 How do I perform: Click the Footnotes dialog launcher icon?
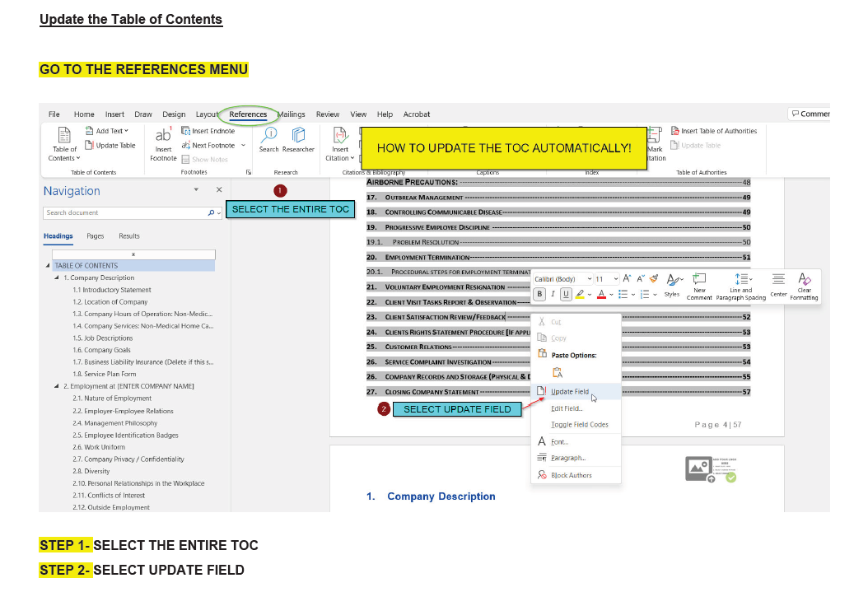pos(249,173)
